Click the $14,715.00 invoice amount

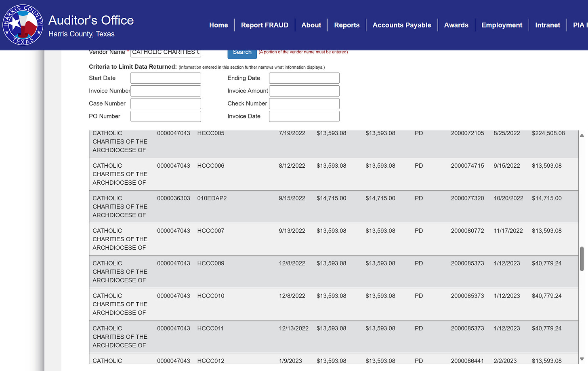click(332, 198)
